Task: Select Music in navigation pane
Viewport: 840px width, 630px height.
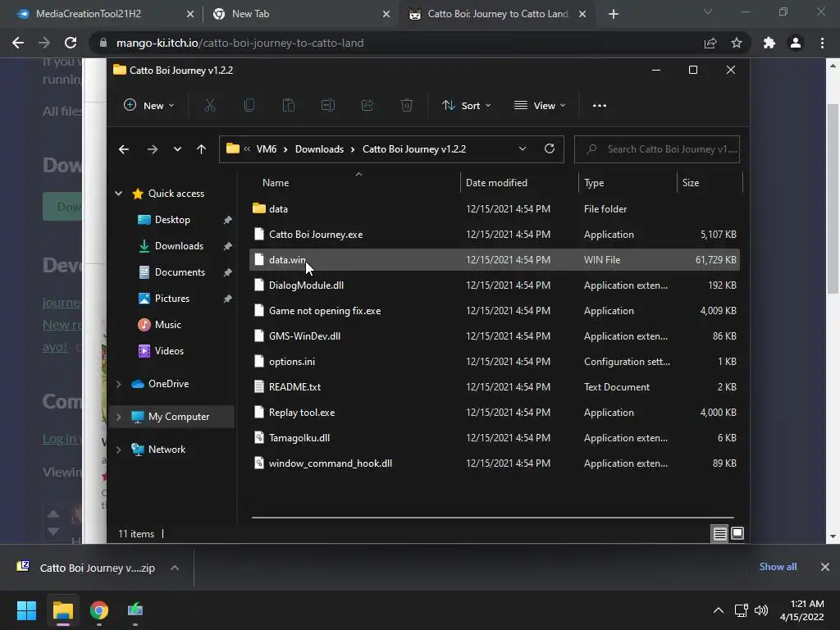Action: click(x=167, y=325)
